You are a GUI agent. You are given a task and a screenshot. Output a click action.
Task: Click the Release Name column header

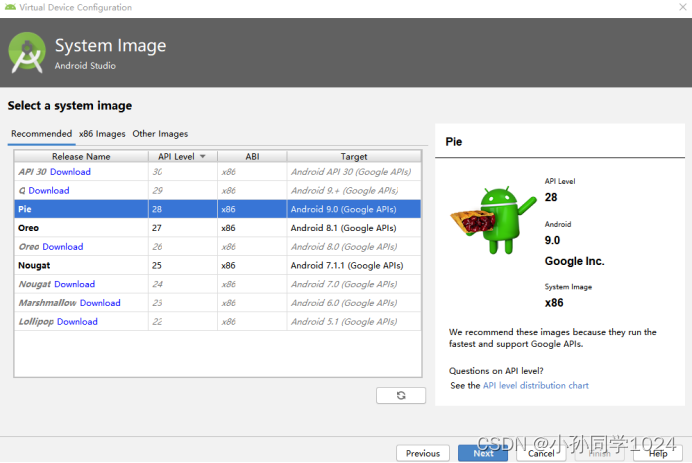pos(81,156)
